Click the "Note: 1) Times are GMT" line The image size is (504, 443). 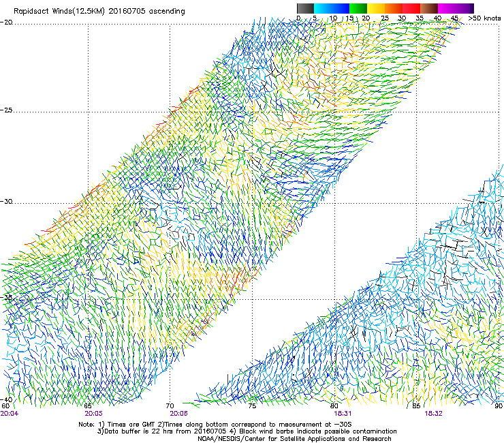pyautogui.click(x=215, y=425)
